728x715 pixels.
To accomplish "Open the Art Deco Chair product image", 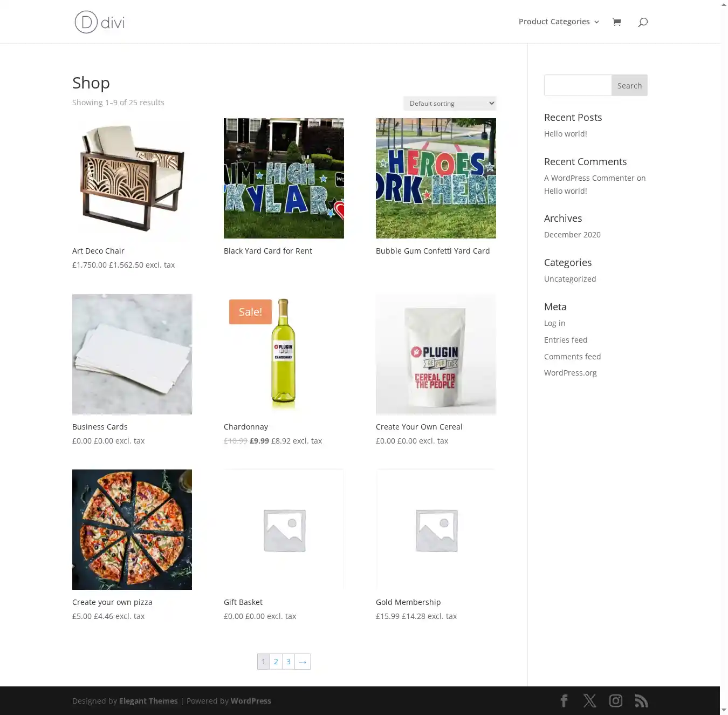I will pos(132,178).
